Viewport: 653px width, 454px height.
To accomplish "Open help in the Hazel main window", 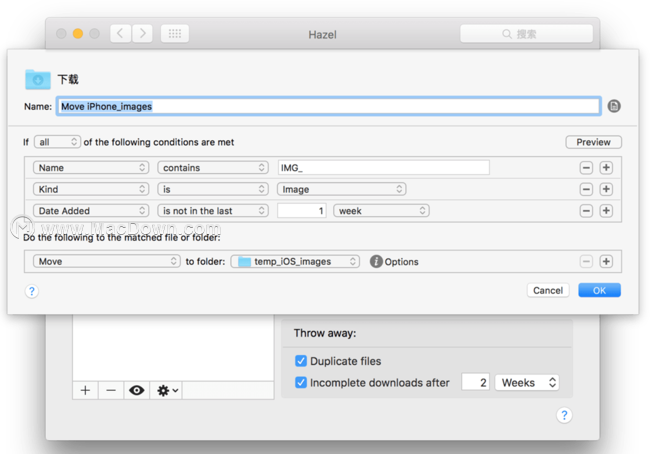I will [x=564, y=415].
